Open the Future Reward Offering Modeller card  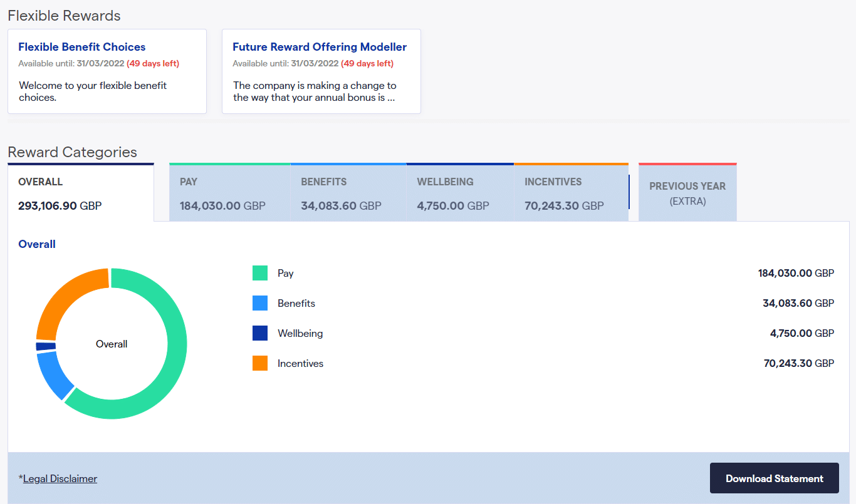point(321,71)
